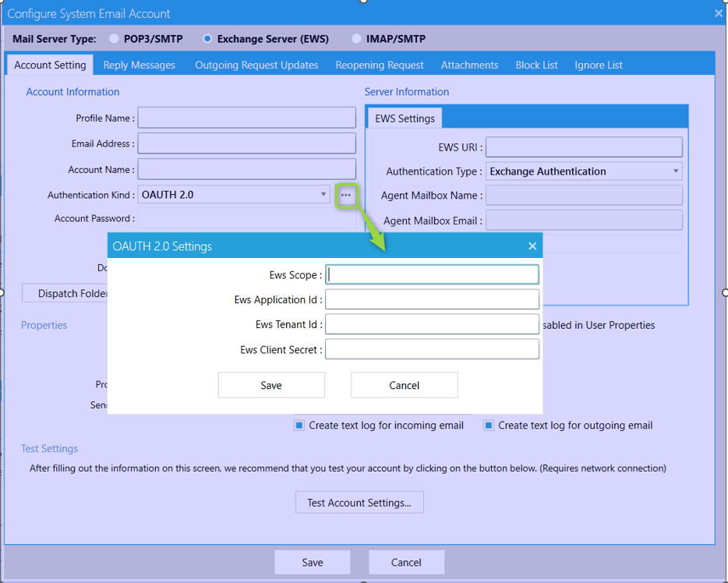The width and height of the screenshot is (728, 583).
Task: Click the Email Address field
Action: pyautogui.click(x=246, y=143)
